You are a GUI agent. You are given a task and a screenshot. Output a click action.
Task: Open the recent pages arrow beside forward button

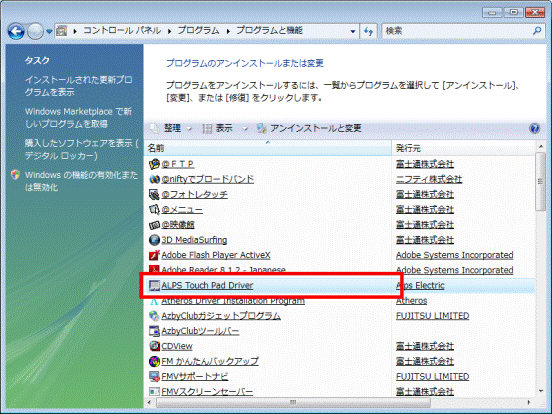(x=49, y=32)
